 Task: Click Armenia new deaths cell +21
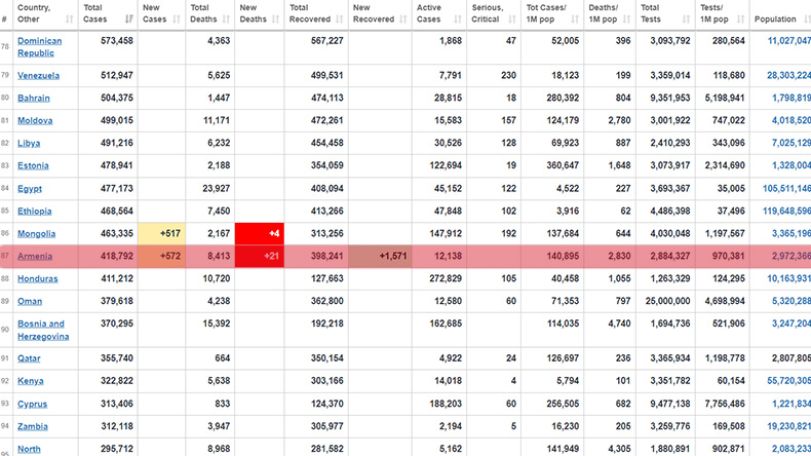[x=259, y=256]
